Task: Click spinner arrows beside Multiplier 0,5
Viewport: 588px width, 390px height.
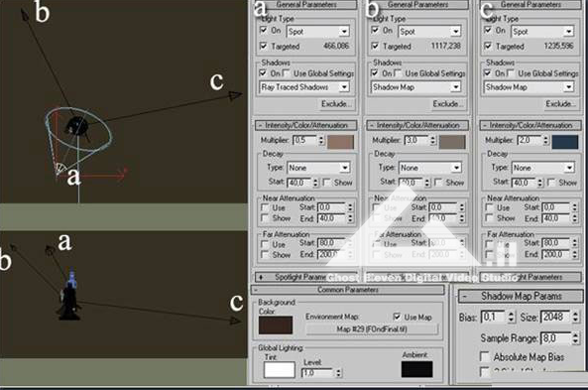Action: (x=321, y=140)
